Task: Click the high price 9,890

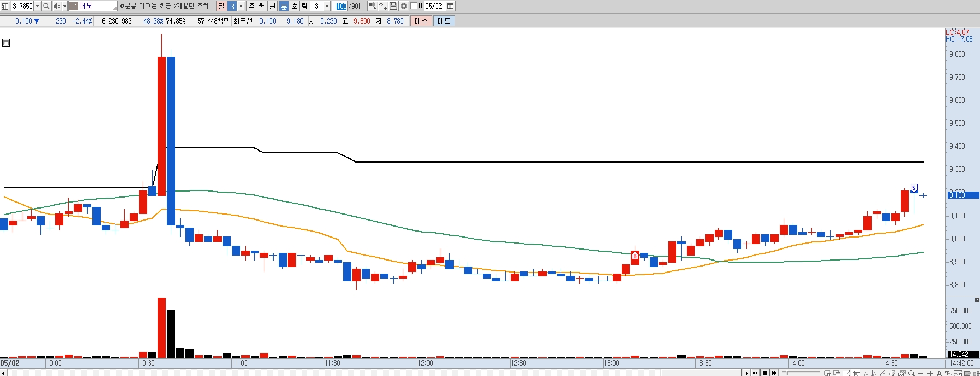Action: tap(362, 21)
